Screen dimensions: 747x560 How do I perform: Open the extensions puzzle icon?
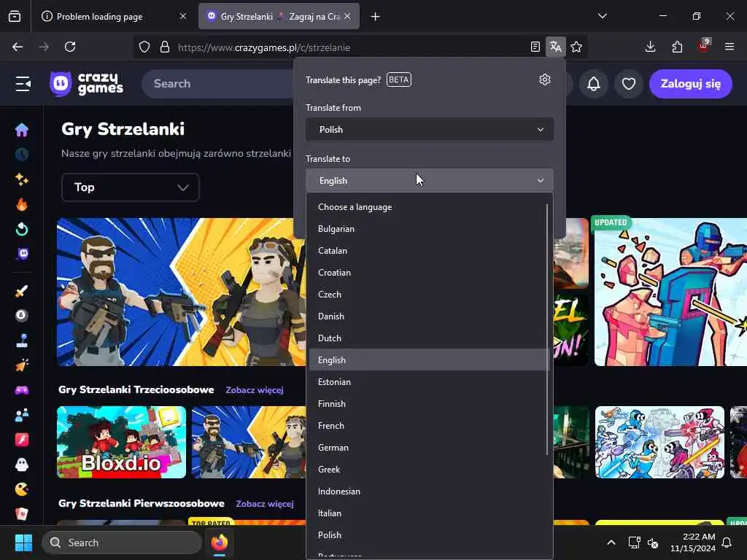point(677,47)
